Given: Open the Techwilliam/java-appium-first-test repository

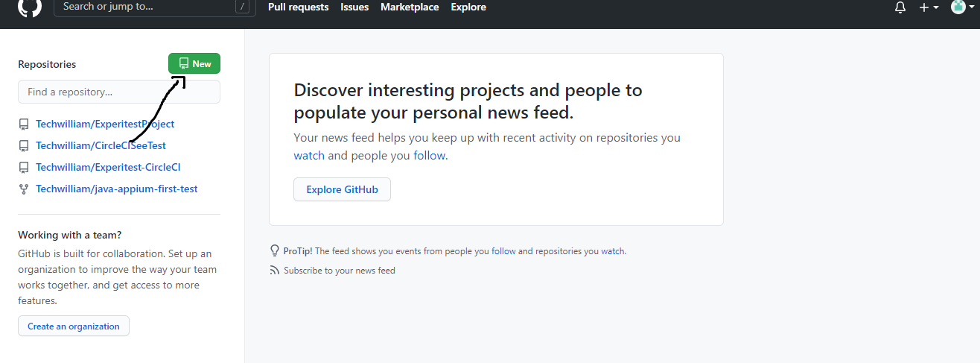Looking at the screenshot, I should click(117, 189).
